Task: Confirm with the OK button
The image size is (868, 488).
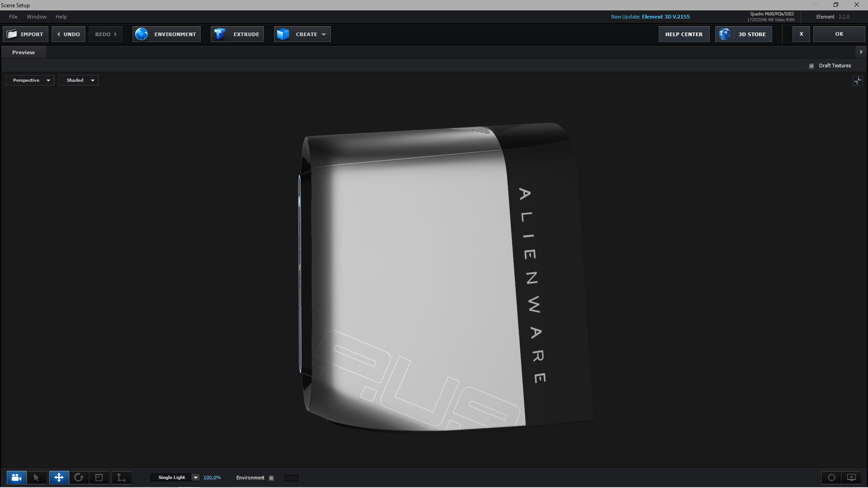Action: [x=839, y=34]
